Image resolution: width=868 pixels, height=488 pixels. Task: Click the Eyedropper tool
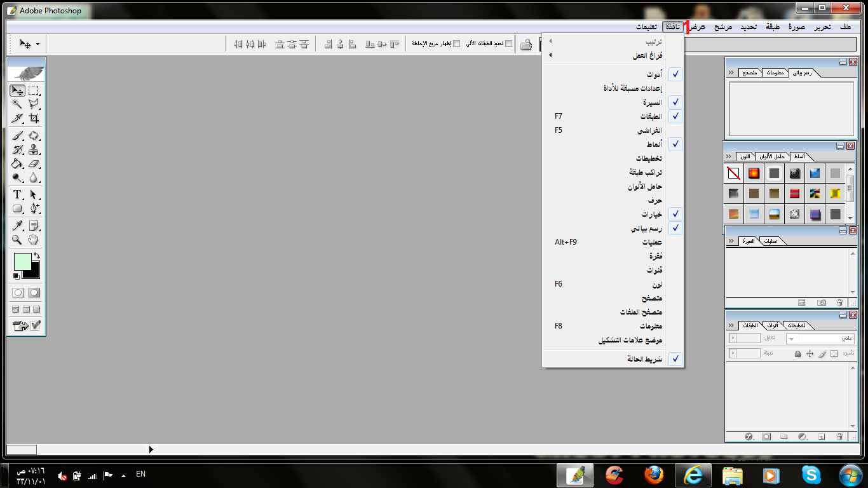click(x=18, y=226)
